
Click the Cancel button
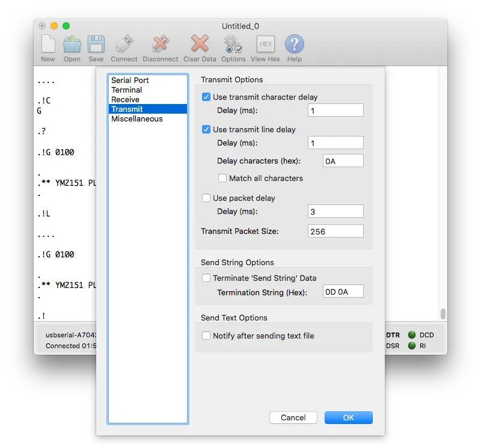tap(293, 417)
